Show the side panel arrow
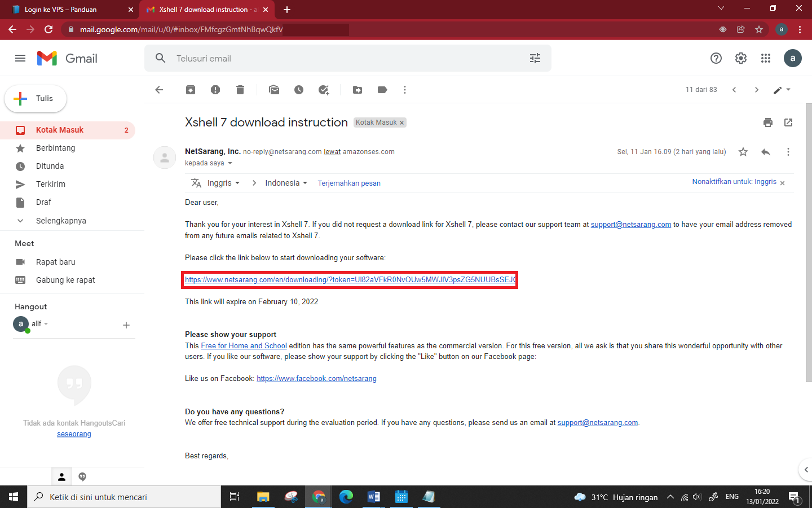The image size is (812, 508). (806, 470)
